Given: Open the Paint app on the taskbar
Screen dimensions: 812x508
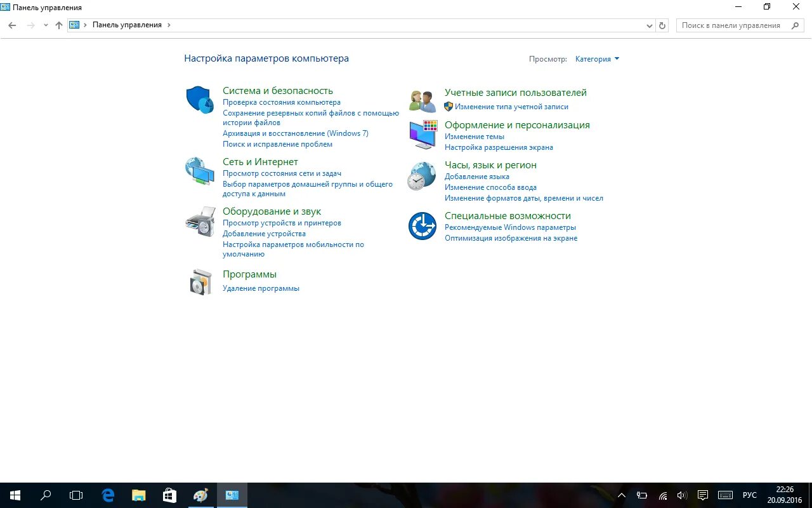Looking at the screenshot, I should coord(200,495).
